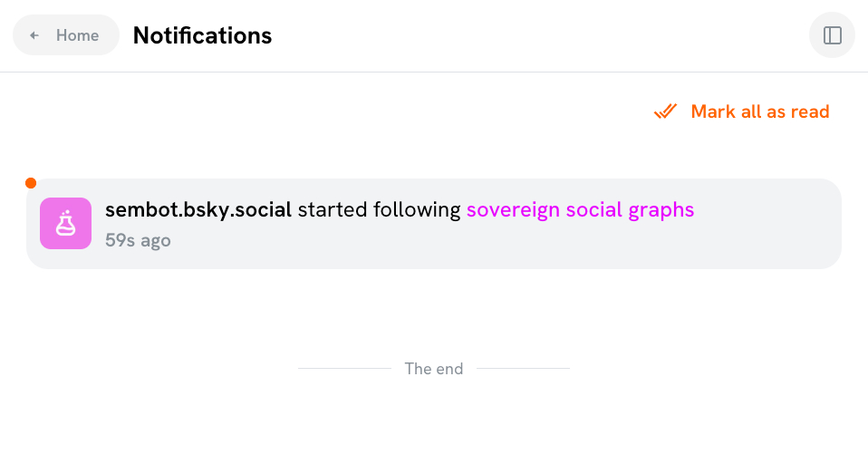The height and width of the screenshot is (454, 868).
Task: Click the 59s ago timestamp
Action: tap(138, 240)
